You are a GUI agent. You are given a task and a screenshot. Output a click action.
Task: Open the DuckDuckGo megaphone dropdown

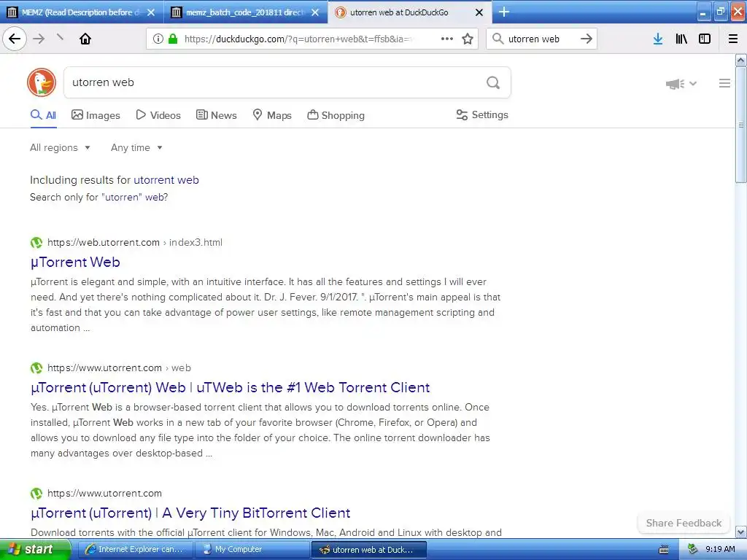coord(681,84)
